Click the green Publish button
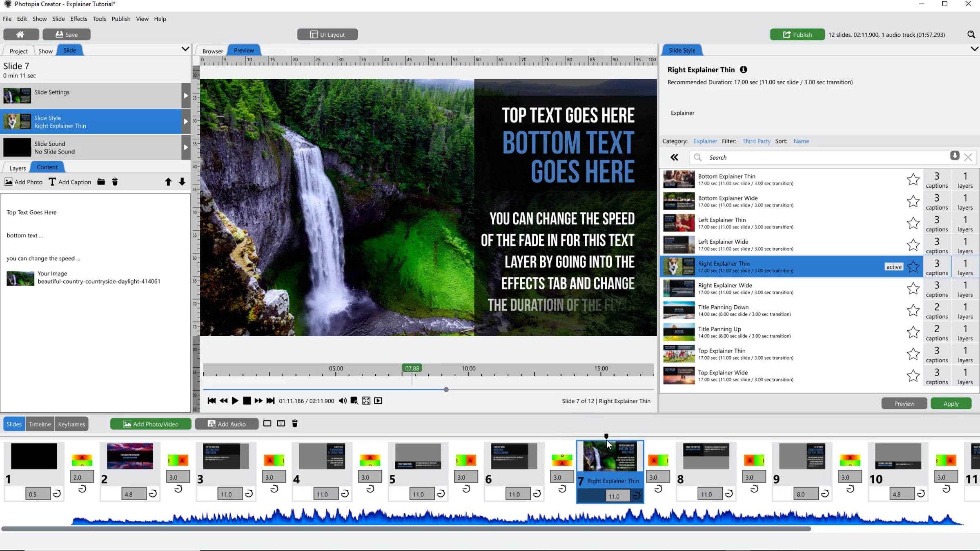The height and width of the screenshot is (551, 980). (x=797, y=35)
